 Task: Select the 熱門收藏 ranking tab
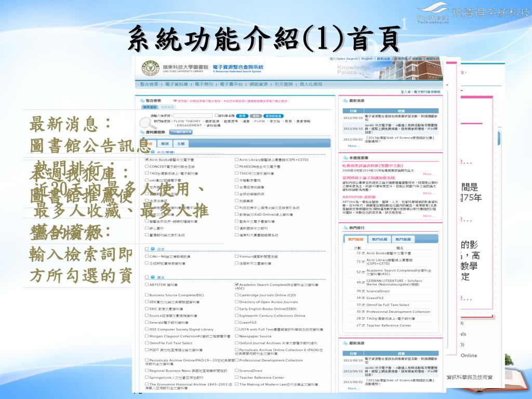pos(380,240)
